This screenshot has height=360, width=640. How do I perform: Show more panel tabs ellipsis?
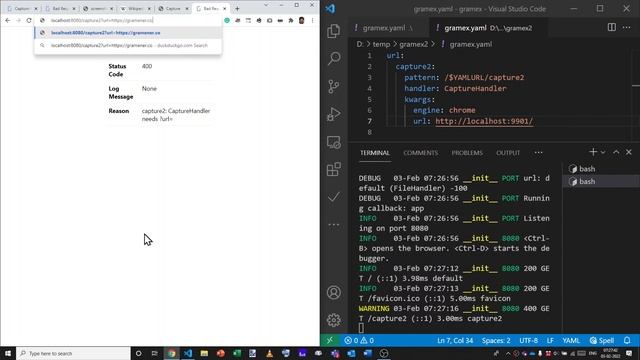[538, 153]
